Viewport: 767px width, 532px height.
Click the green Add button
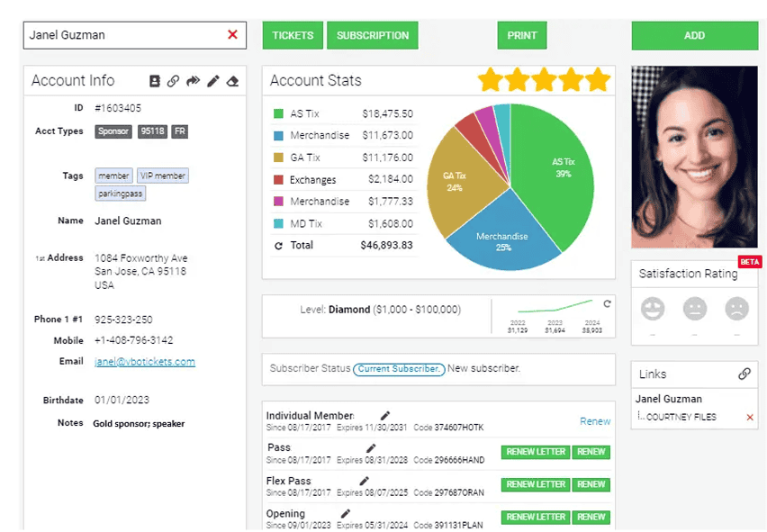point(694,35)
